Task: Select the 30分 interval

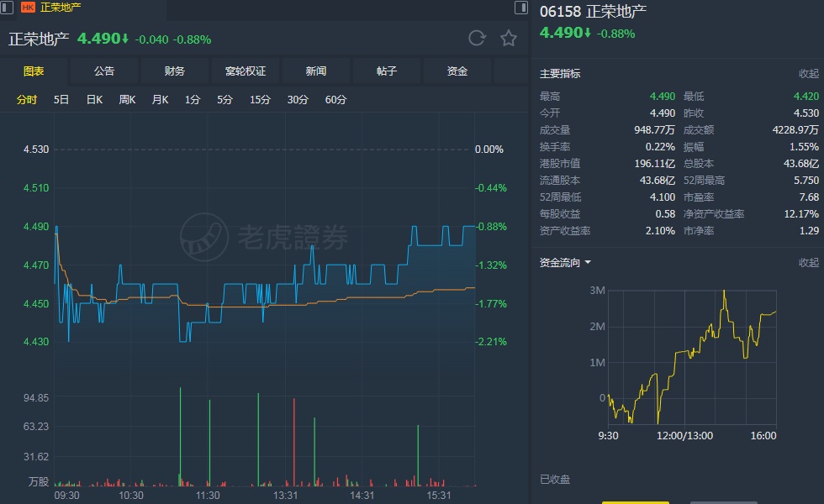Action: click(x=298, y=99)
